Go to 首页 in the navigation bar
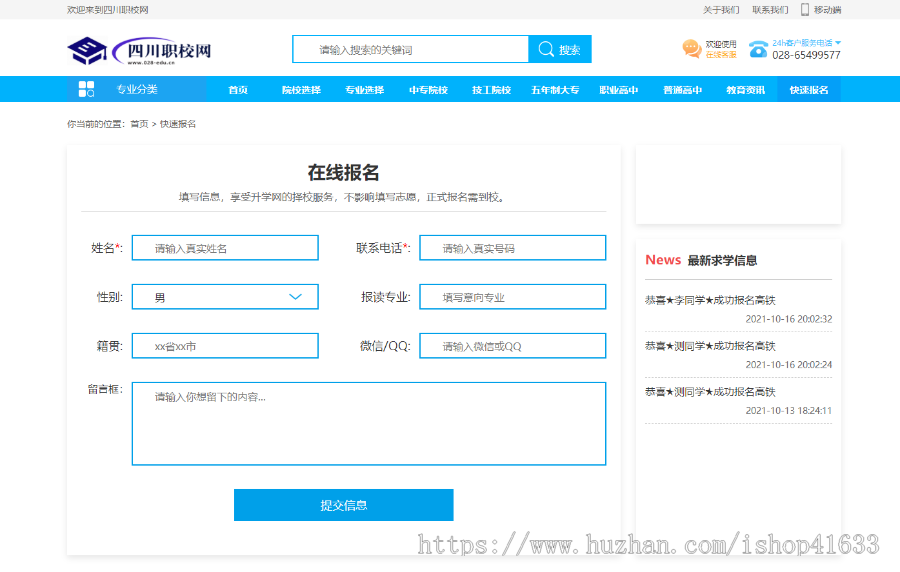Viewport: 900px width, 572px height. pyautogui.click(x=238, y=90)
